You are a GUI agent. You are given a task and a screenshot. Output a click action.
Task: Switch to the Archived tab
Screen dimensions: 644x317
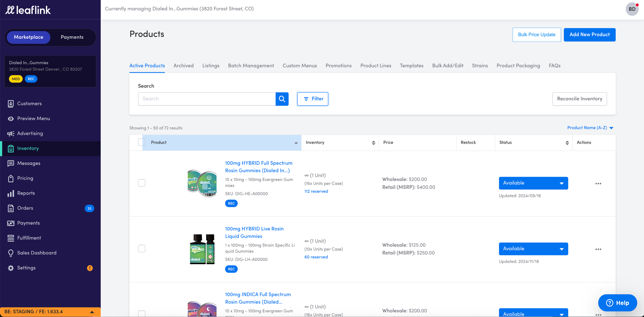pos(184,66)
